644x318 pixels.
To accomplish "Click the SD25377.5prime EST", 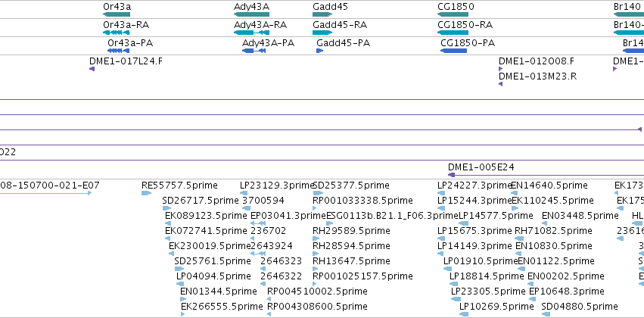I will (318, 193).
